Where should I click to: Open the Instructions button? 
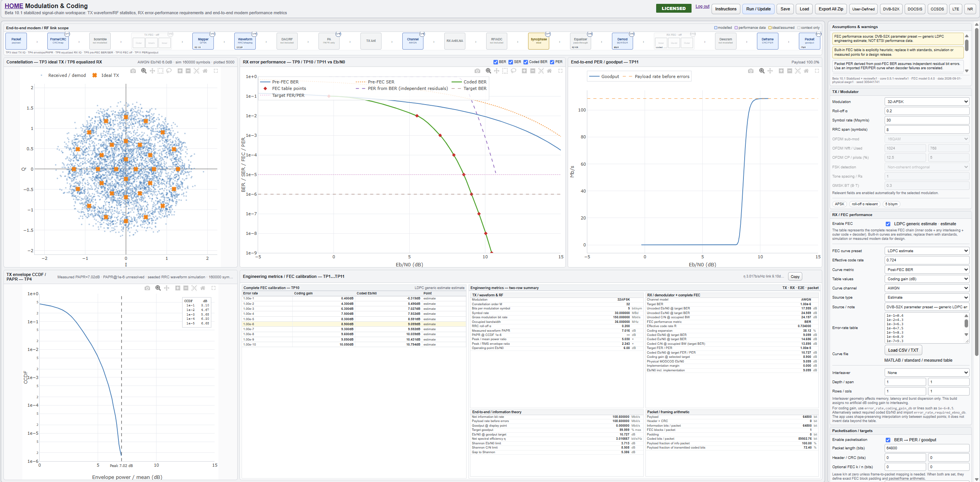pyautogui.click(x=726, y=9)
